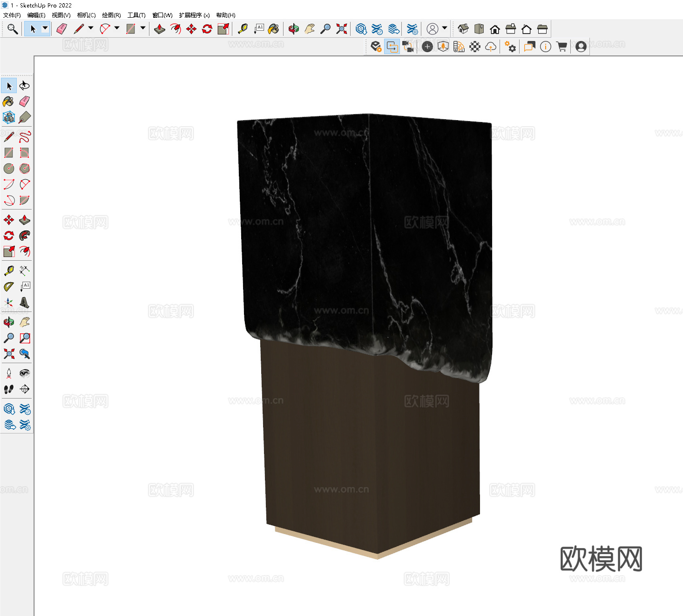Open the Enscape objects plus icon

tap(427, 47)
